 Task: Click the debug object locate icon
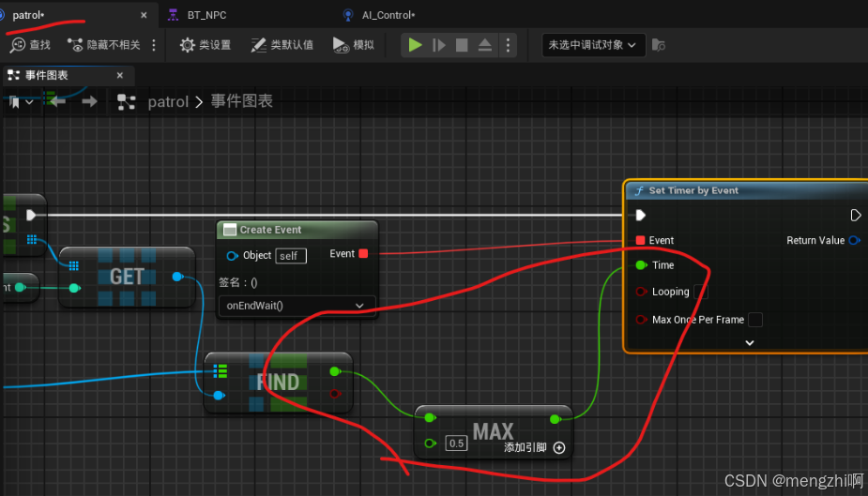(658, 45)
